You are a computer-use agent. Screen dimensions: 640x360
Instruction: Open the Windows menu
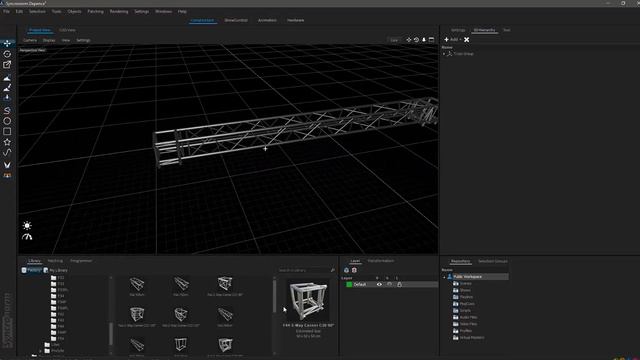163,11
